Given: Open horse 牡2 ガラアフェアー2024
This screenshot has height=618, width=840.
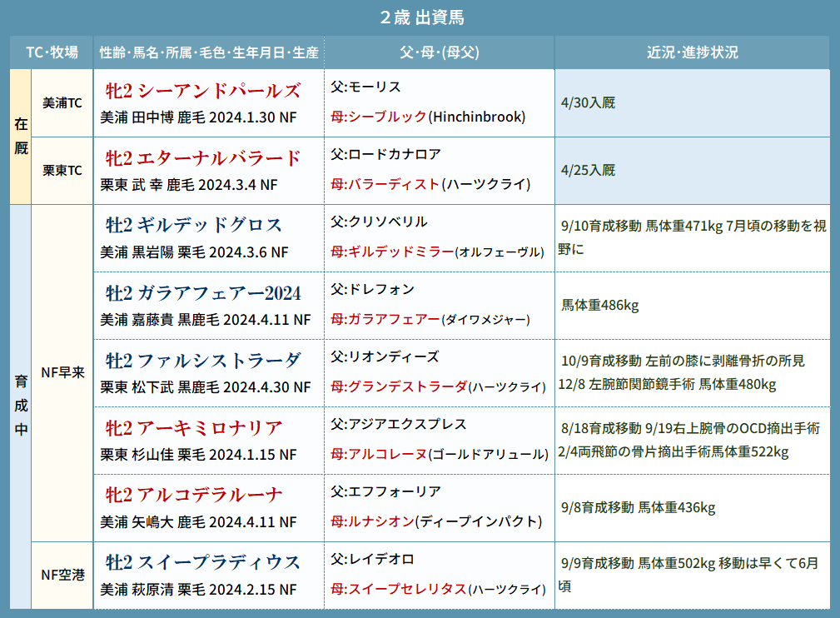Looking at the screenshot, I should point(203,292).
